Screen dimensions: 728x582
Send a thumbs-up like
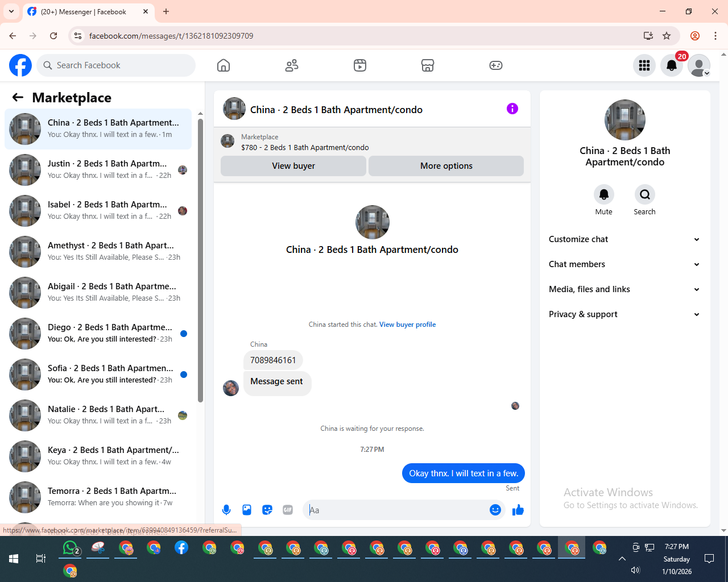point(518,510)
